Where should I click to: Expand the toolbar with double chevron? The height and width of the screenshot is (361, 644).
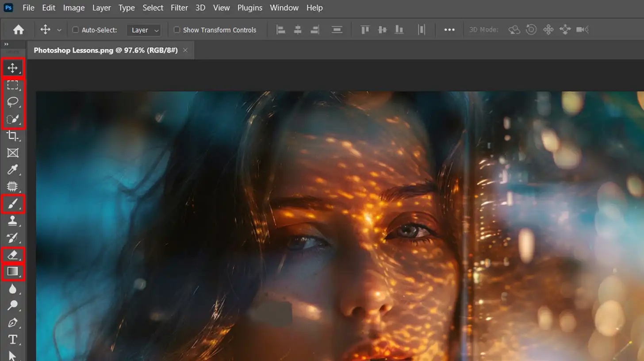coord(6,44)
